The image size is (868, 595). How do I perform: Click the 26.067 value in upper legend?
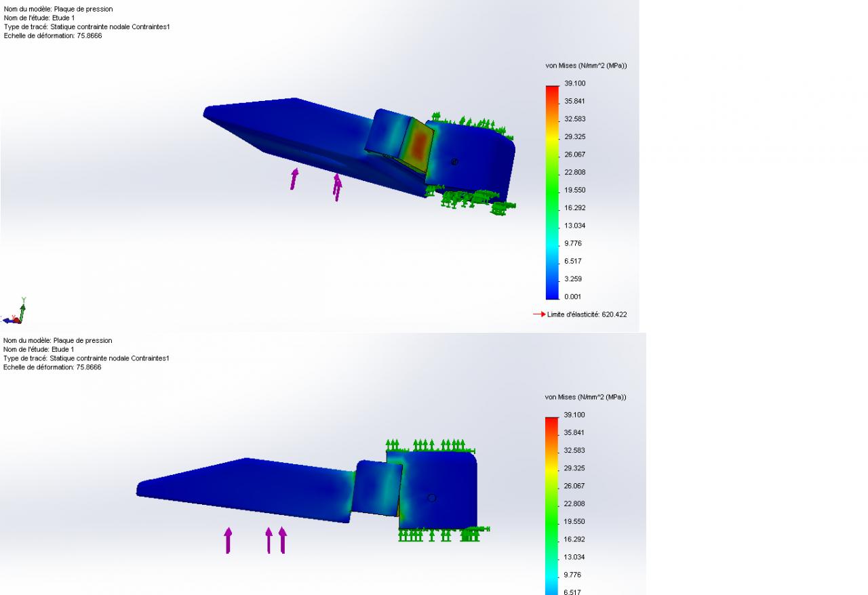[x=574, y=155]
